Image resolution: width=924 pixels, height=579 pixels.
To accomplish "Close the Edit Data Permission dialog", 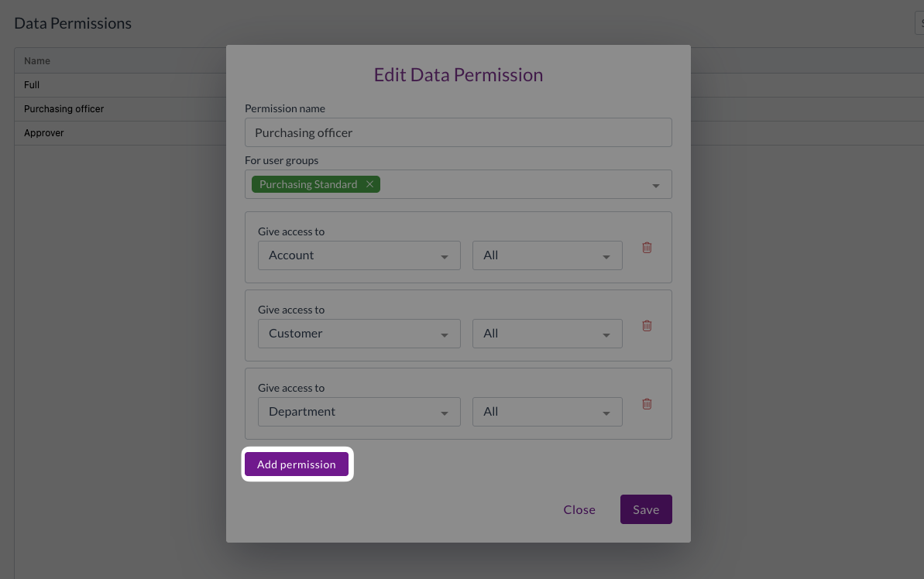I will [x=579, y=509].
